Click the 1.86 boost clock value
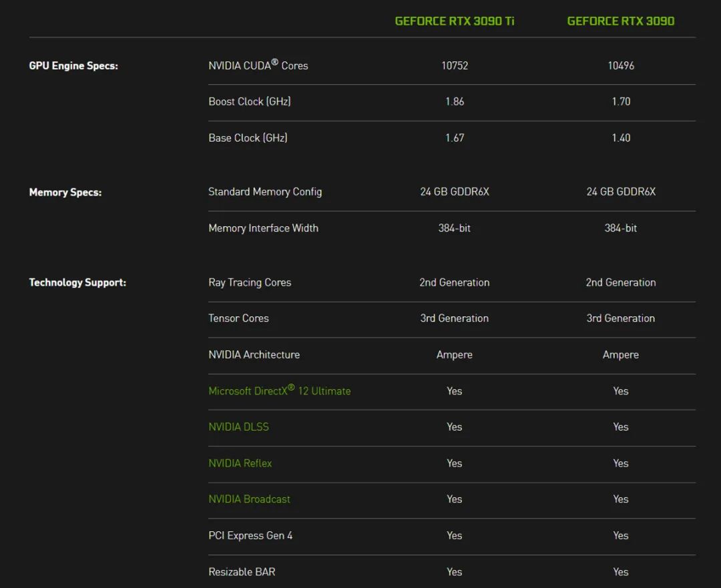Viewport: 721px width, 588px height. pos(455,101)
